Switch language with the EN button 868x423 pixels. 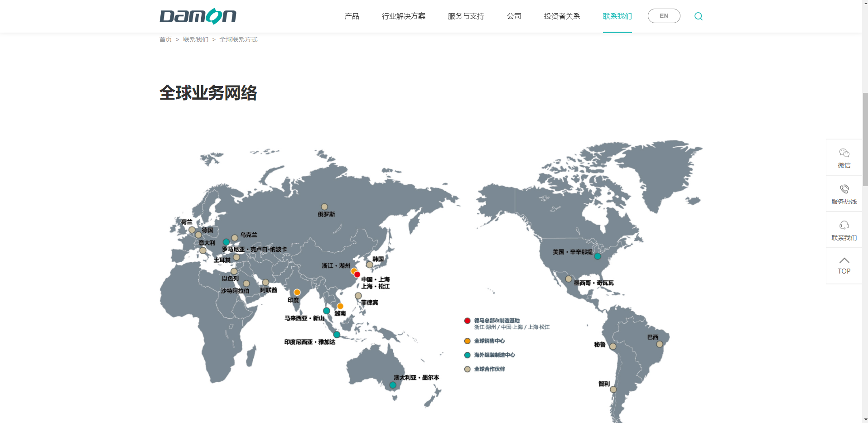664,16
